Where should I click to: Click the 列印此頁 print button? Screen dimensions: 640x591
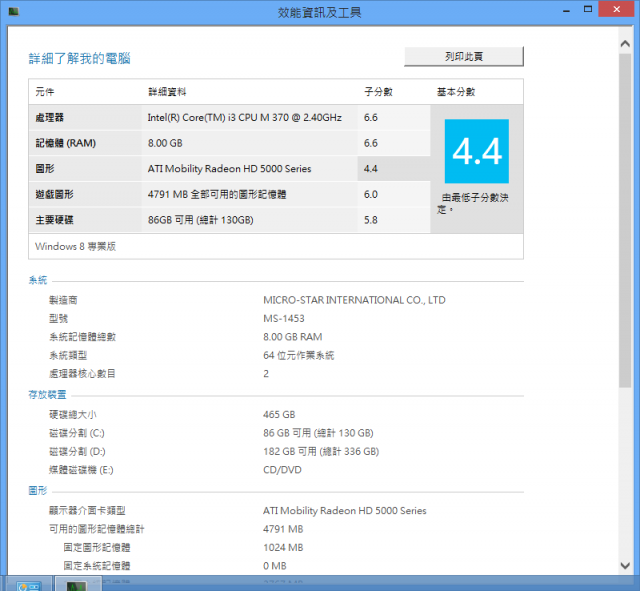tap(464, 56)
